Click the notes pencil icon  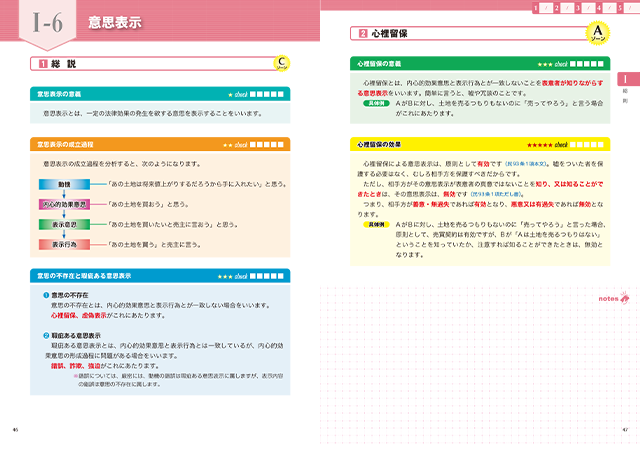point(624,298)
